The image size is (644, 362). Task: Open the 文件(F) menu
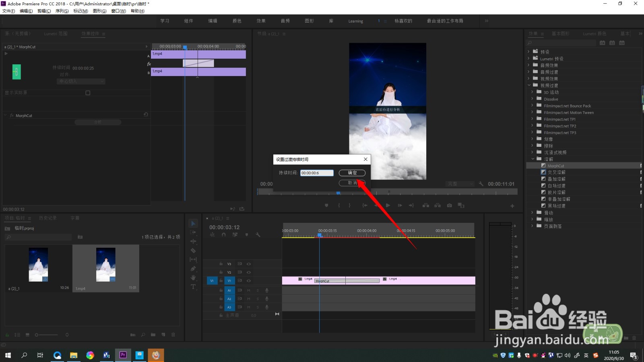coord(9,11)
